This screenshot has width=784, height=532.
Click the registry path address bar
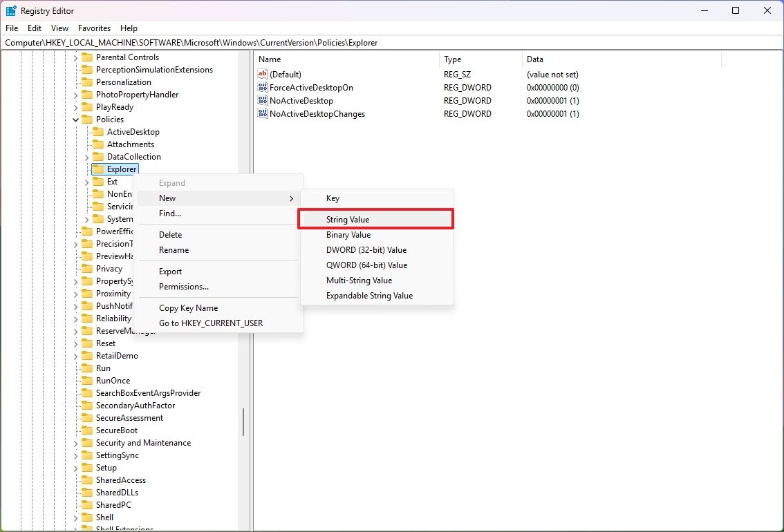click(x=207, y=42)
